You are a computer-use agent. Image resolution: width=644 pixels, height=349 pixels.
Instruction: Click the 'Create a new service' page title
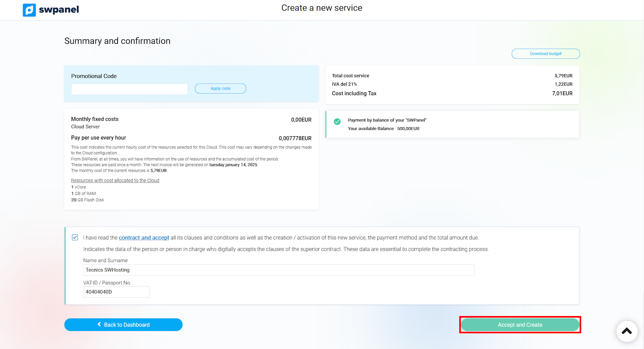point(322,8)
